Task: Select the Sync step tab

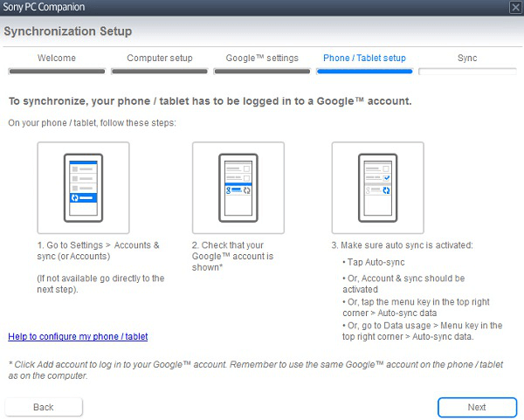Action: (x=467, y=58)
